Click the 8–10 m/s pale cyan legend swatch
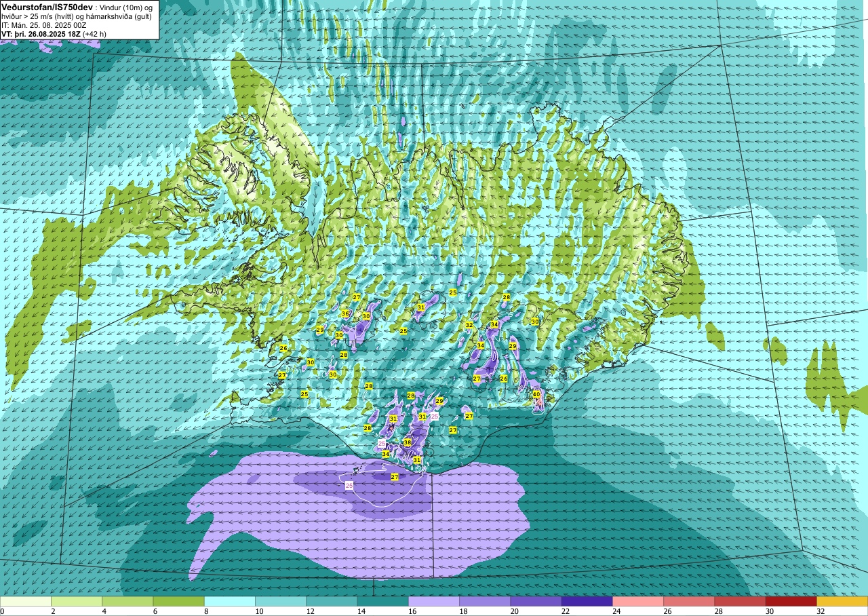The image size is (868, 616). [x=230, y=601]
